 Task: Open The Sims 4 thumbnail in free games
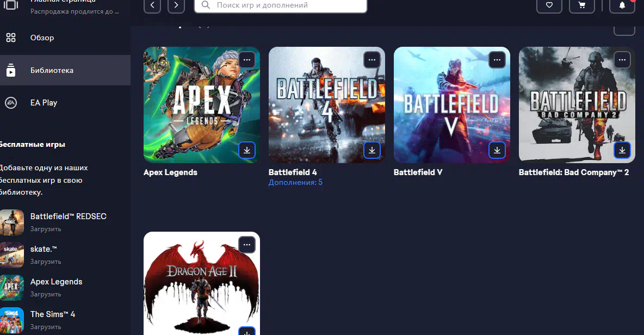click(x=12, y=320)
